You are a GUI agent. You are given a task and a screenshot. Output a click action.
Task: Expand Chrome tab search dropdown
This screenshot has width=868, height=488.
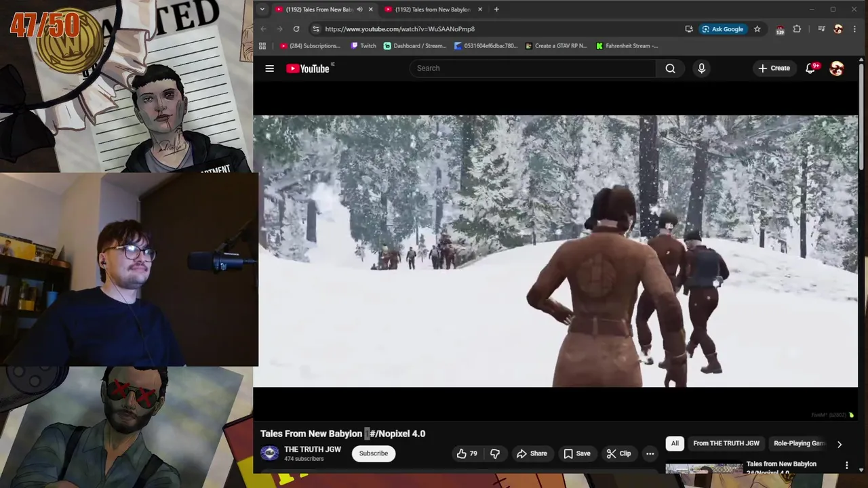point(262,9)
